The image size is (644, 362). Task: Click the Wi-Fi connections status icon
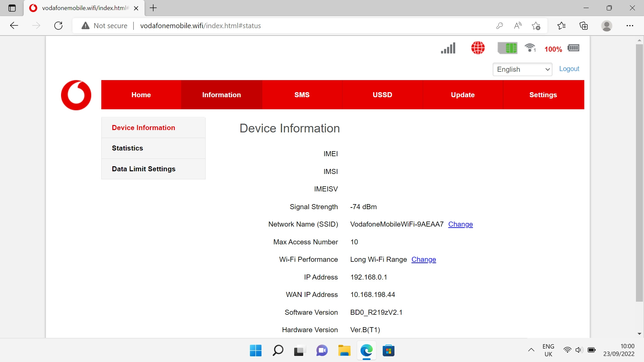click(530, 48)
